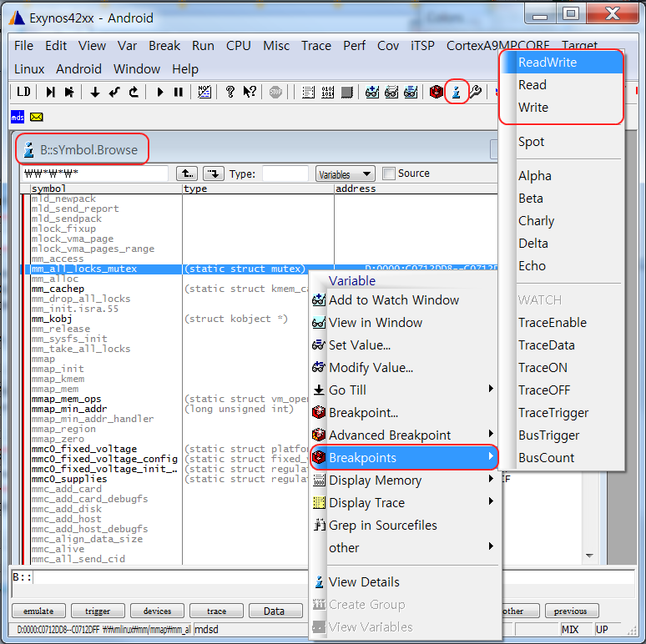Select ReadWrite from the breakpoints submenu
This screenshot has height=644, width=646.
pyautogui.click(x=548, y=63)
